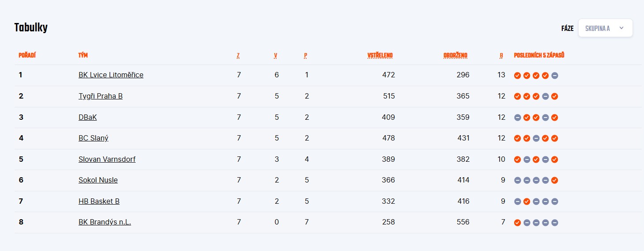This screenshot has width=644, height=251.
Task: Click the first win icon in Slovan Varnsdorf's row
Action: (517, 160)
